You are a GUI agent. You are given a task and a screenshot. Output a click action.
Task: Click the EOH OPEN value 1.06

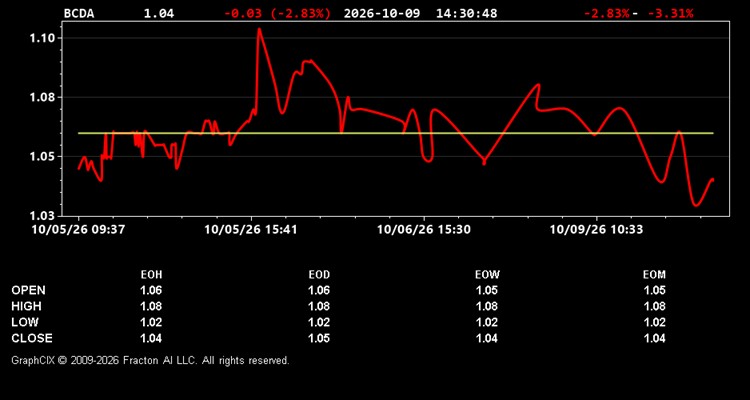click(151, 290)
